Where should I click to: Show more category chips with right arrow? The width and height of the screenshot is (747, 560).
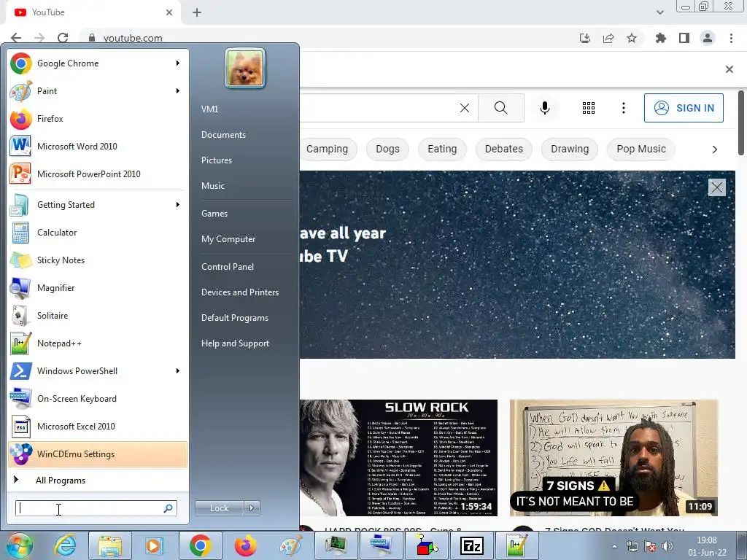pyautogui.click(x=714, y=149)
